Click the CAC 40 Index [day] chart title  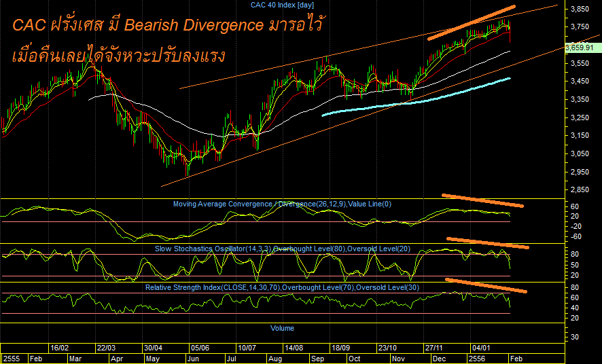click(x=282, y=5)
